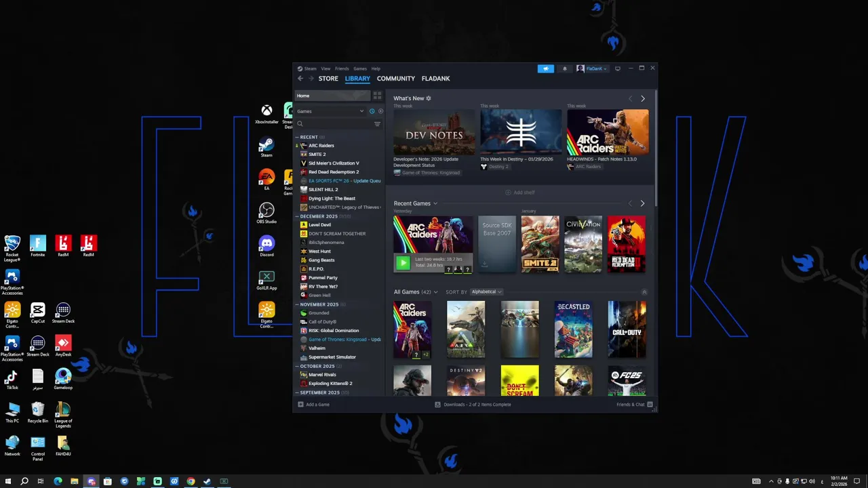The width and height of the screenshot is (868, 488).
Task: Open advanced filter options next to search
Action: click(x=378, y=124)
